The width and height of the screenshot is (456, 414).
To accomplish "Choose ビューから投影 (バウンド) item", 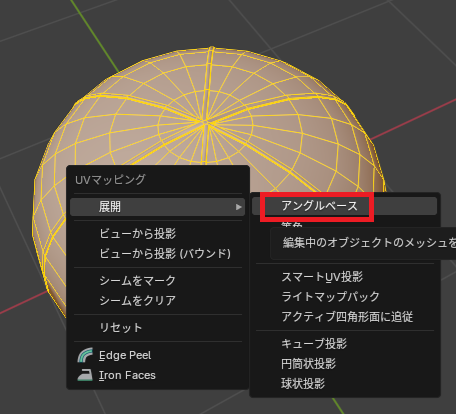I will point(165,253).
